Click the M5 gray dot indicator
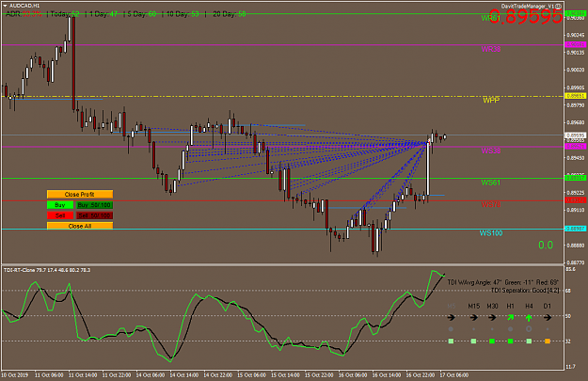Screen dimensions: 588x381 (452, 329)
